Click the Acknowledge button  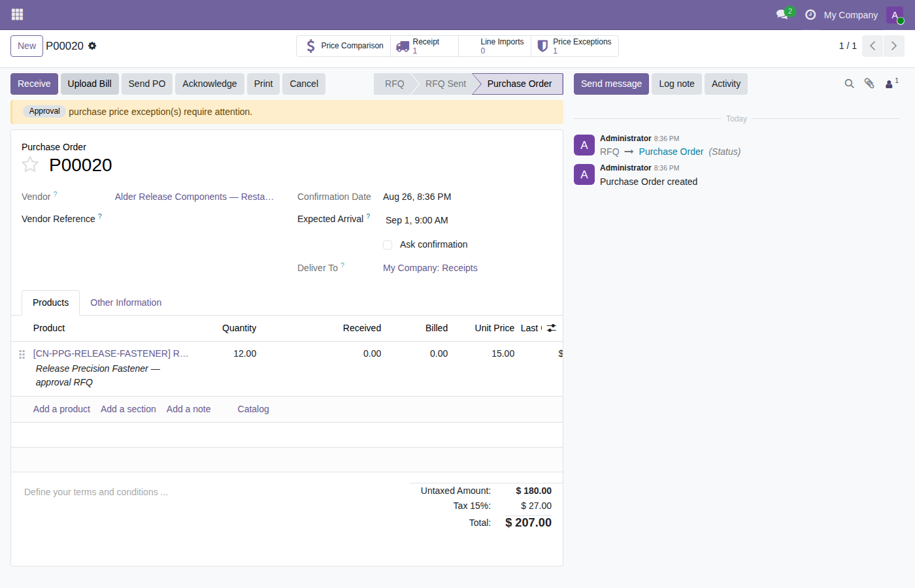click(x=210, y=84)
